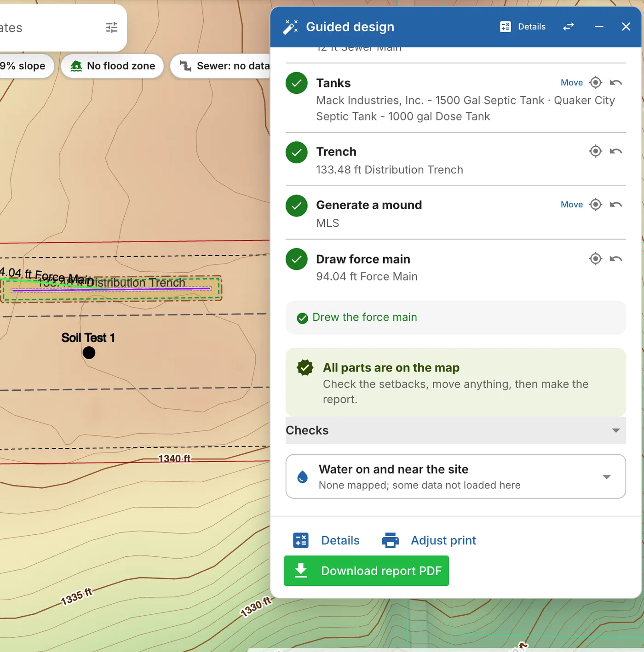Click the 1330 ft contour label
The image size is (644, 652).
click(x=256, y=606)
